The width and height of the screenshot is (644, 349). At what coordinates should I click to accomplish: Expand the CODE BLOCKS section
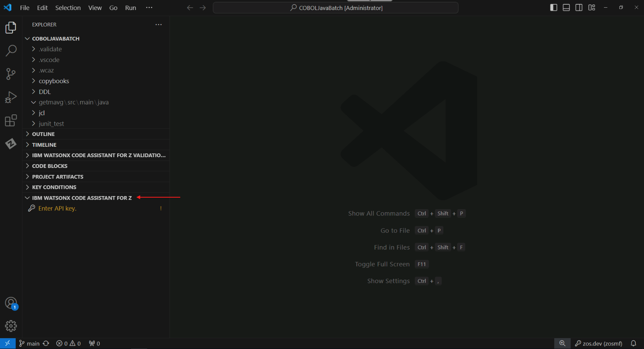coord(96,166)
